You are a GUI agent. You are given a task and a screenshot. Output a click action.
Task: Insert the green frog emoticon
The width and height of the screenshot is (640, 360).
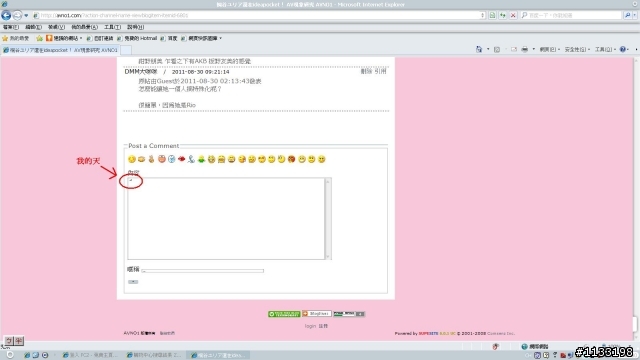201,159
